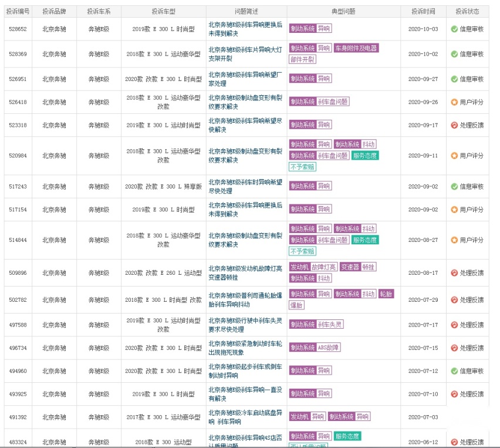Click 轮胎 tag in row 502782
This screenshot has width=500, height=448.
pos(386,294)
